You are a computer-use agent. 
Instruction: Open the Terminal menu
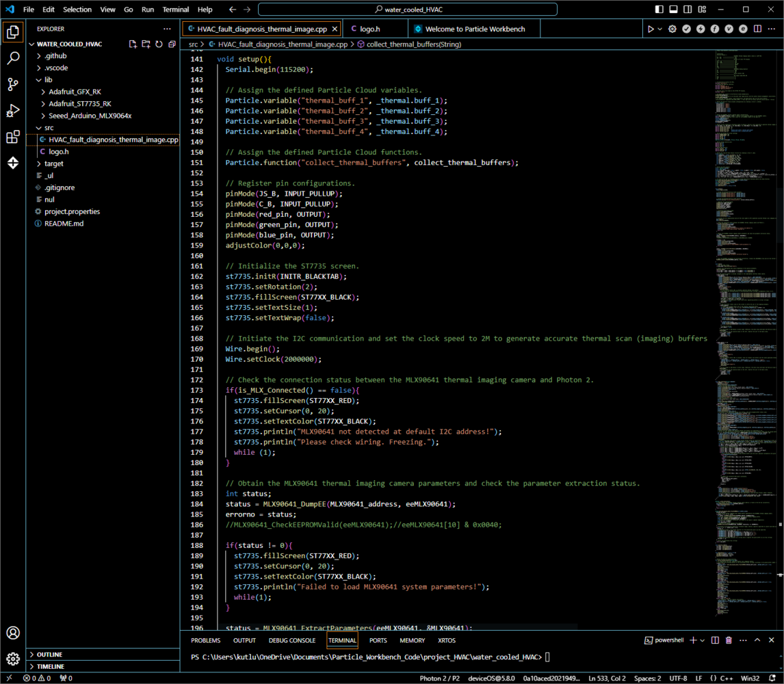pos(176,10)
